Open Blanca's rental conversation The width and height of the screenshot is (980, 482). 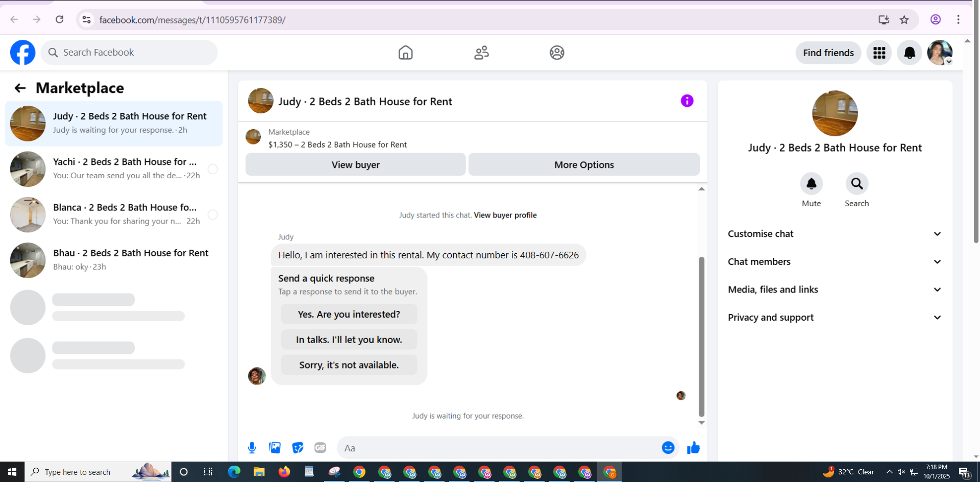click(114, 215)
